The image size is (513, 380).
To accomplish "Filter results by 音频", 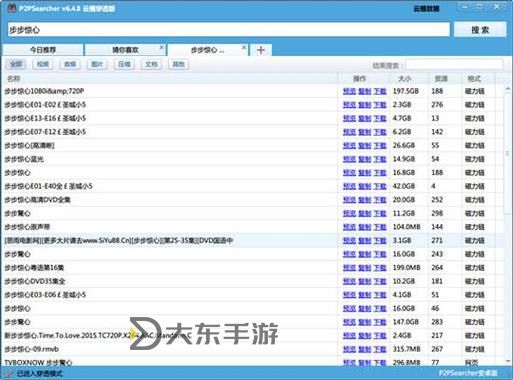I will click(70, 64).
